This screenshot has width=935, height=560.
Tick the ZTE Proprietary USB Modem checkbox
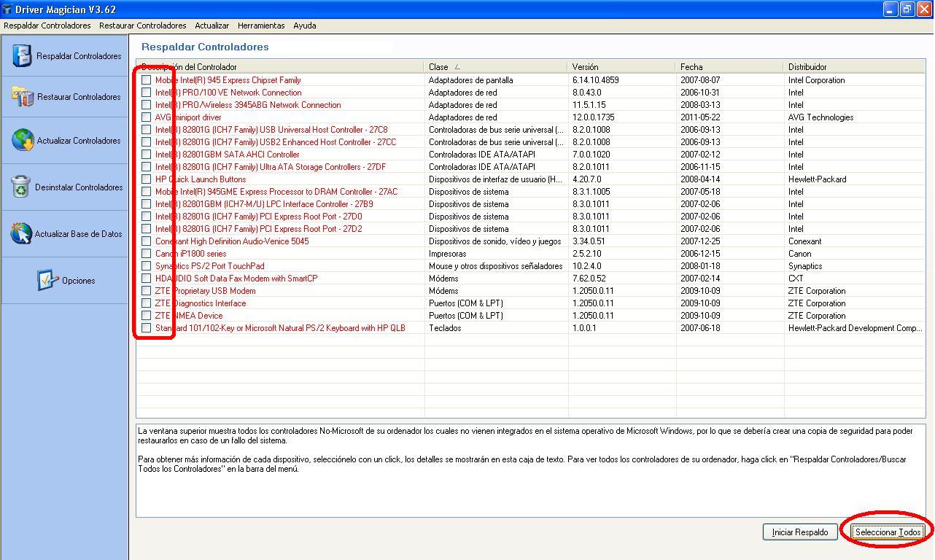[x=147, y=291]
